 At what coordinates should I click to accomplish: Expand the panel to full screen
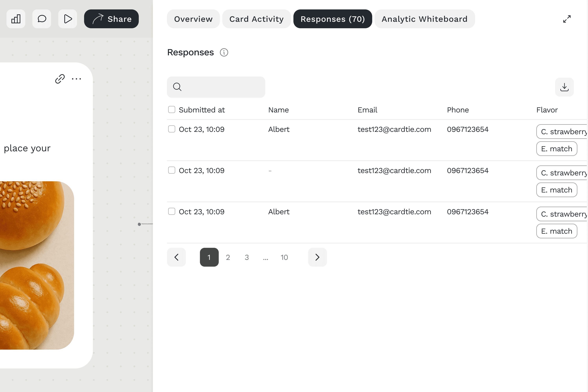click(567, 19)
